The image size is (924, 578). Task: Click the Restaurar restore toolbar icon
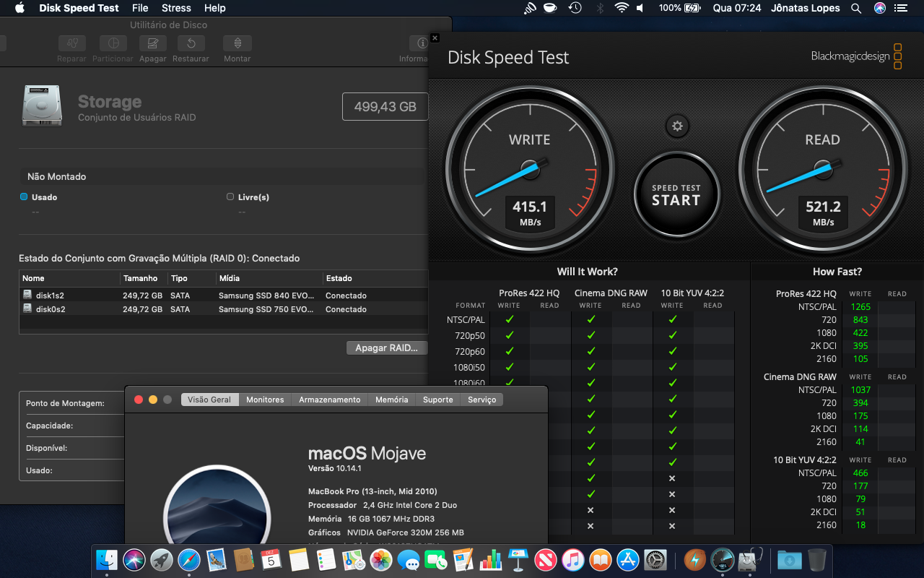(191, 44)
